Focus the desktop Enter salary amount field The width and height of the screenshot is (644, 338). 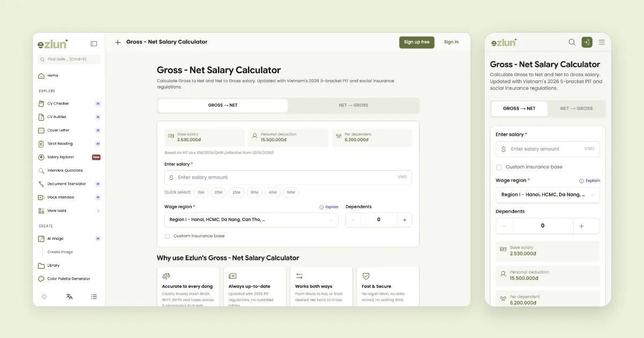[288, 178]
